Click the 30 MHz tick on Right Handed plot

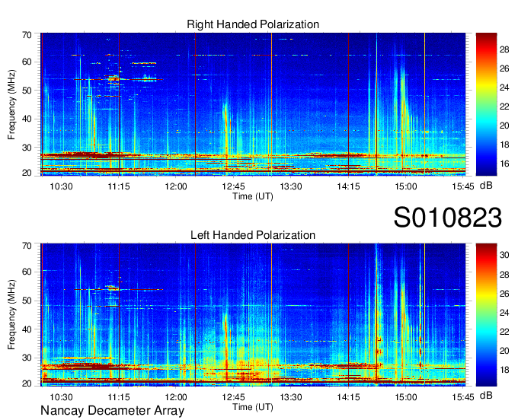click(27, 148)
